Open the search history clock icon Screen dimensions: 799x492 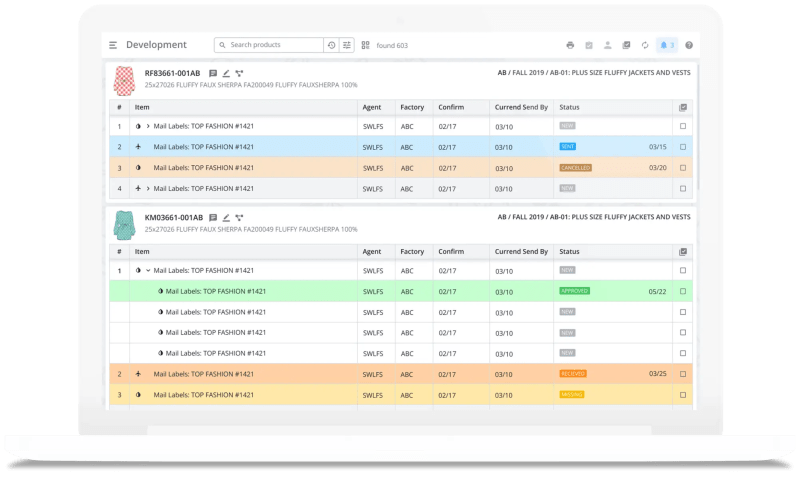(331, 45)
